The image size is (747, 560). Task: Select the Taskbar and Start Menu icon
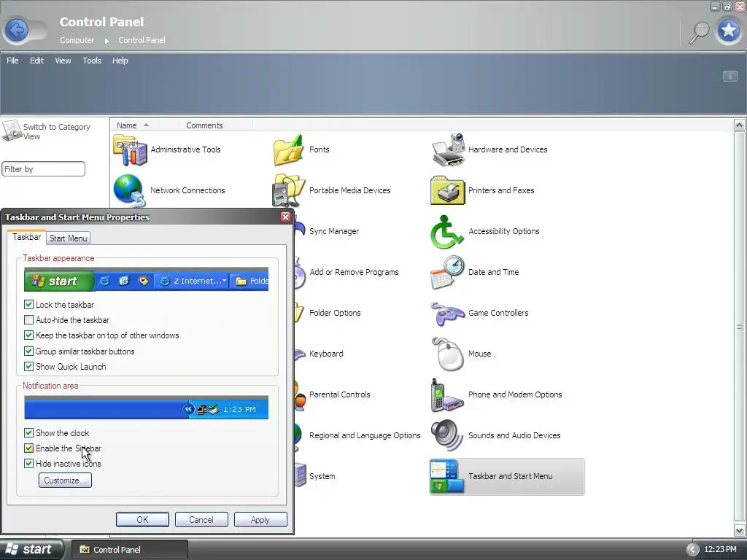click(x=447, y=476)
